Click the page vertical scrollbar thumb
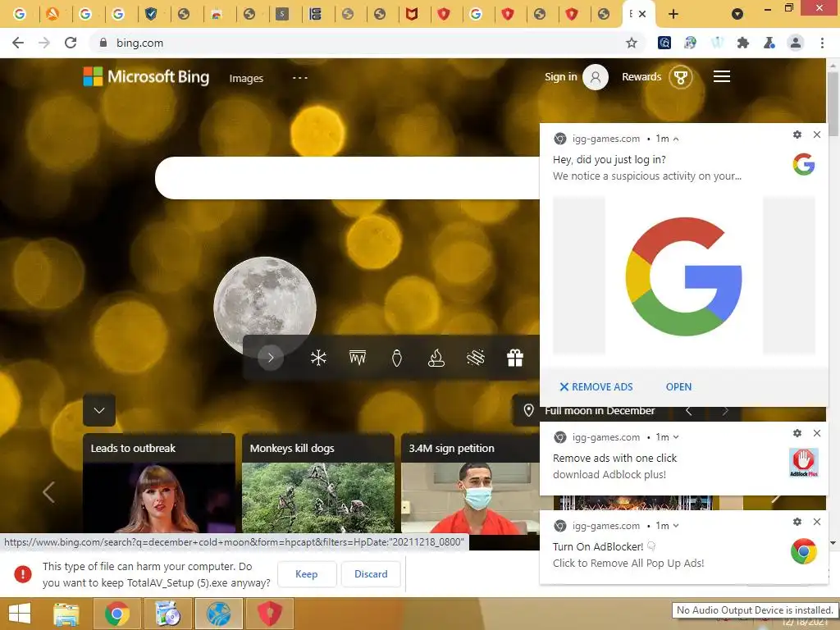This screenshot has height=630, width=840. (x=833, y=103)
